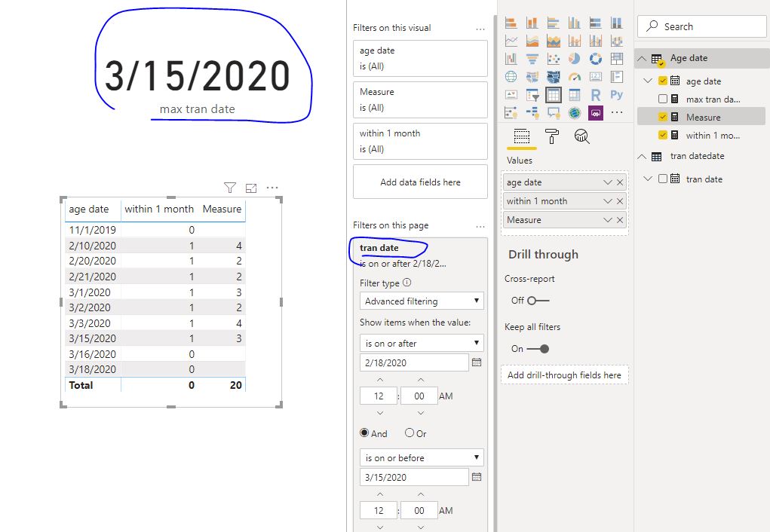Open the 'is on or before' condition dropdown
This screenshot has height=532, width=770.
pyautogui.click(x=422, y=457)
